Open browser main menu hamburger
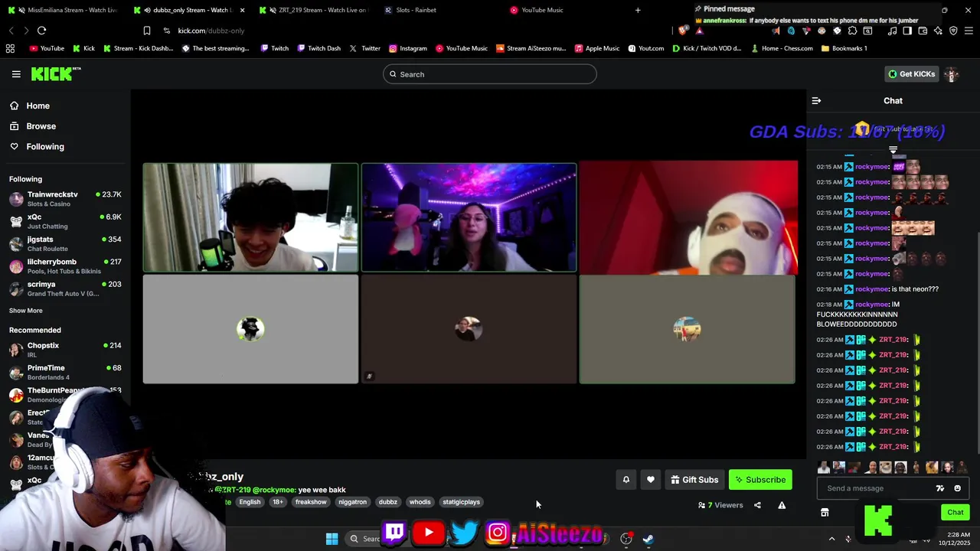 [969, 31]
